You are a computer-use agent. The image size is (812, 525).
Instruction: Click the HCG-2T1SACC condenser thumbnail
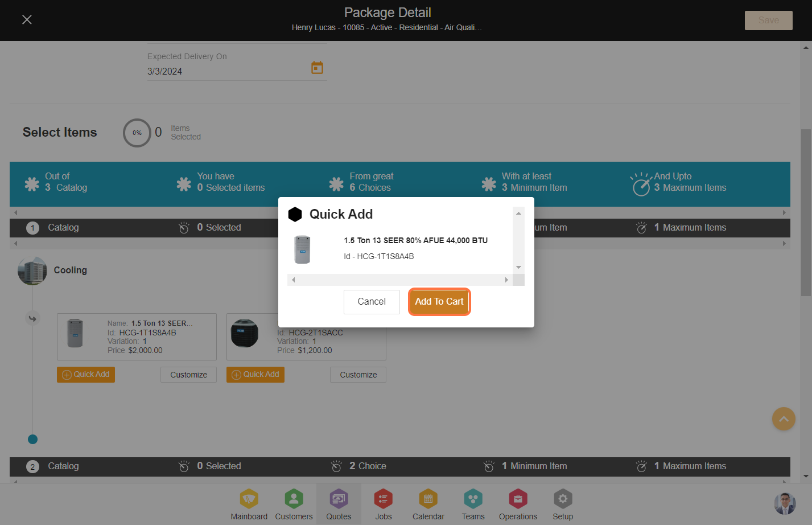(x=245, y=333)
